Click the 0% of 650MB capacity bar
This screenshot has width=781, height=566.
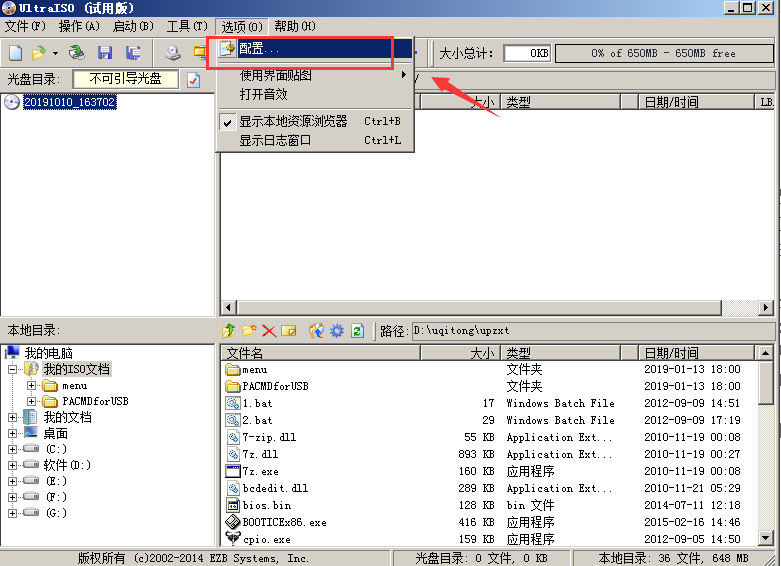[x=664, y=53]
